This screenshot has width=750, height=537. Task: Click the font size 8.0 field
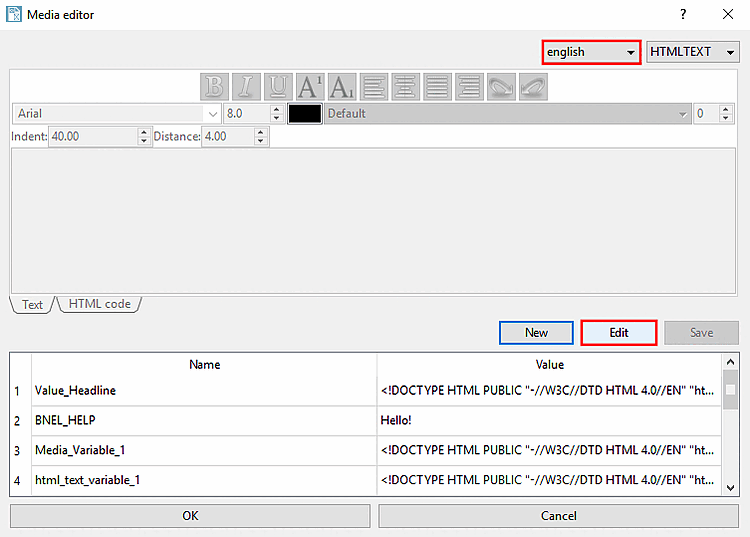(x=247, y=114)
